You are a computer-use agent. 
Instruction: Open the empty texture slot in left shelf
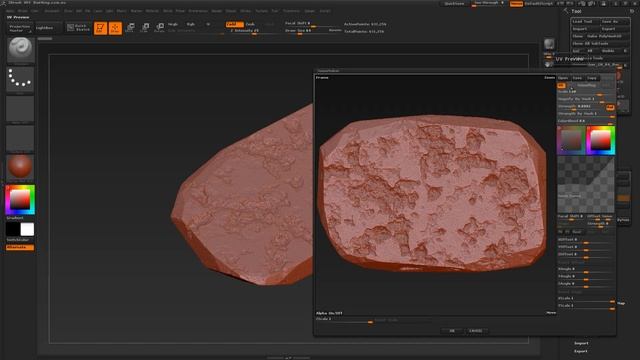[20, 138]
